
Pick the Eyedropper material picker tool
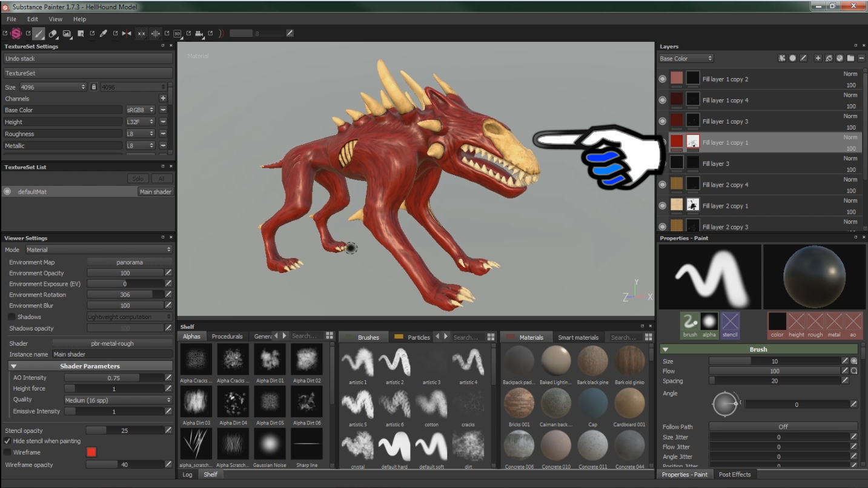tap(104, 34)
